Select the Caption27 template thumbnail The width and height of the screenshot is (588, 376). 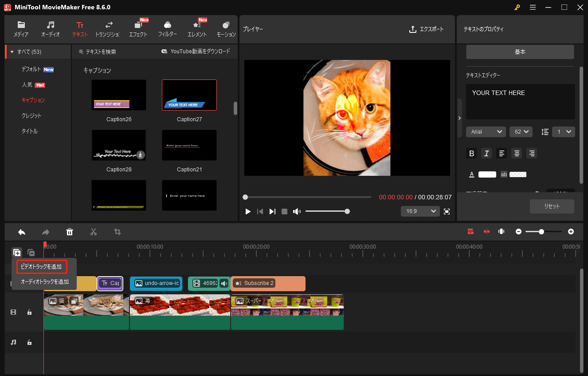pos(189,95)
